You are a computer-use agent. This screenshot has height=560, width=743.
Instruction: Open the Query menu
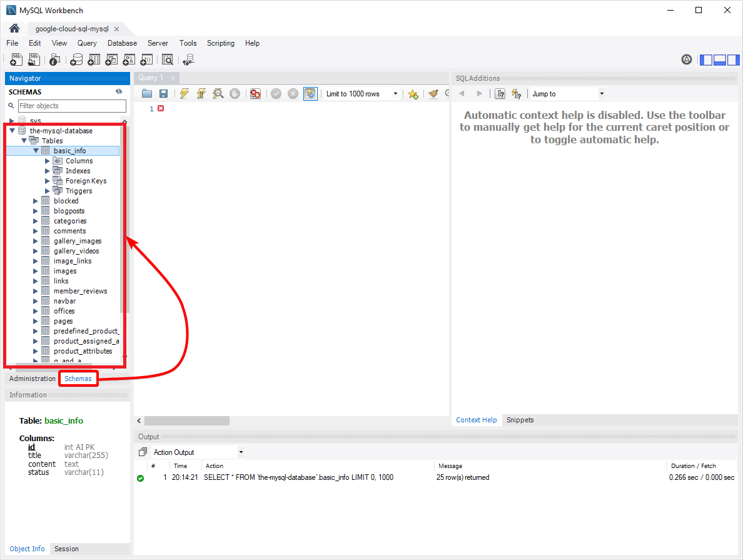[87, 43]
